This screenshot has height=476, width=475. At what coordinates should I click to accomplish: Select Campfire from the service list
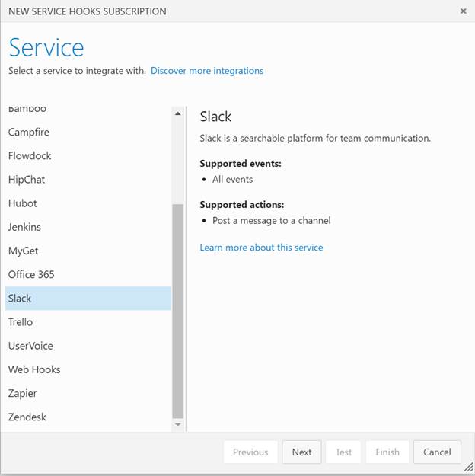click(x=29, y=133)
